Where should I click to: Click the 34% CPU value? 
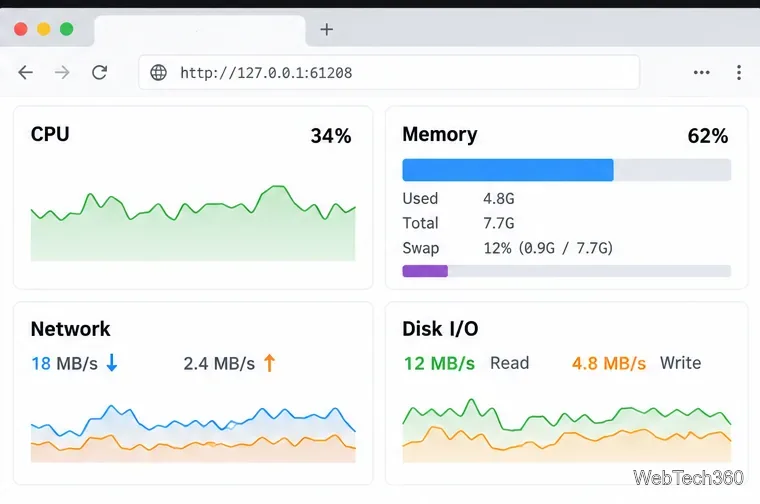point(331,136)
